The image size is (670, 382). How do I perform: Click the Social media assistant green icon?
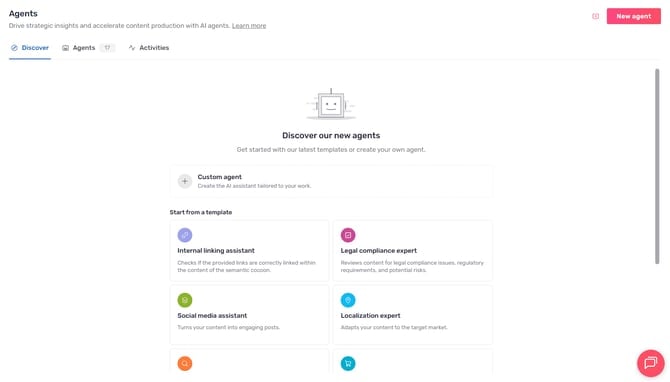[185, 300]
